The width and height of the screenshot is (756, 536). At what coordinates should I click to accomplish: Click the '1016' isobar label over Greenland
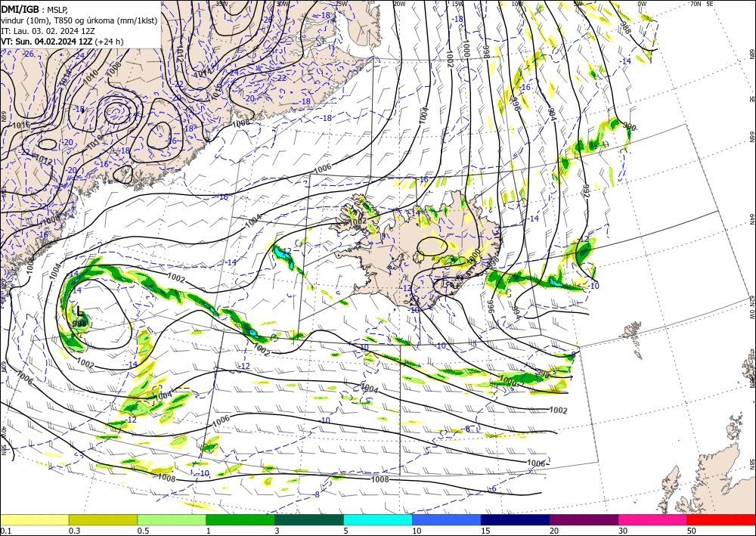[20, 125]
